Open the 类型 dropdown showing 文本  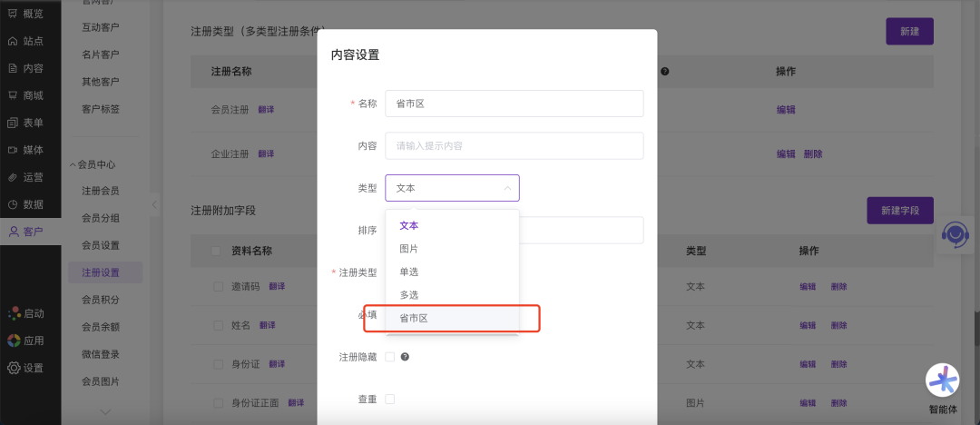coord(452,188)
